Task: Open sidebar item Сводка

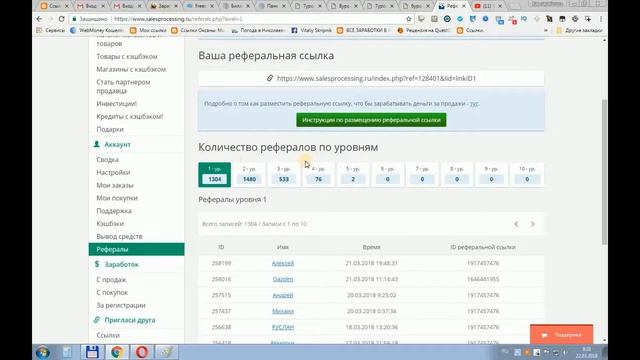Action: [108, 160]
